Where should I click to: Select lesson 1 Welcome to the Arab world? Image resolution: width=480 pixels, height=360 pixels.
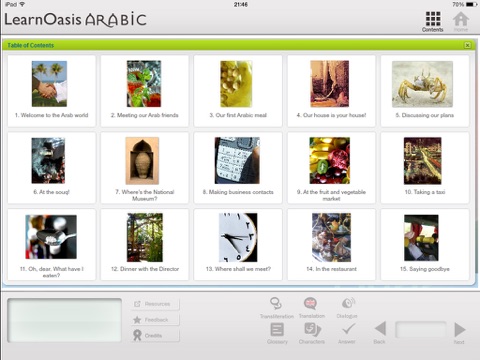51,91
